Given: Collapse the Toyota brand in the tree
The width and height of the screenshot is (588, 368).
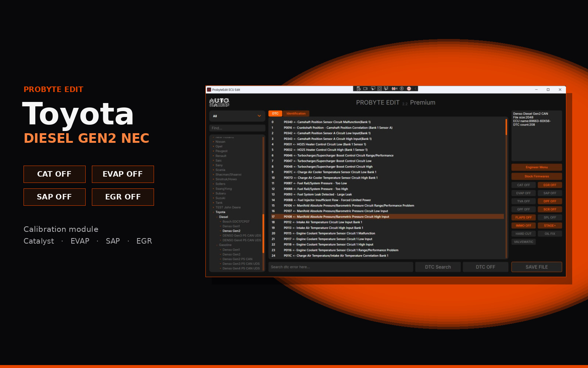Looking at the screenshot, I should pyautogui.click(x=214, y=212).
